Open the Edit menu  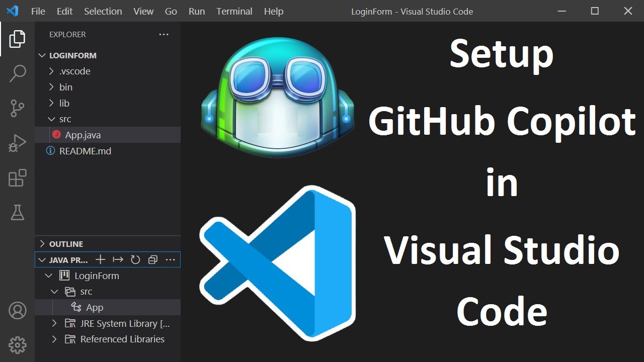tap(64, 11)
